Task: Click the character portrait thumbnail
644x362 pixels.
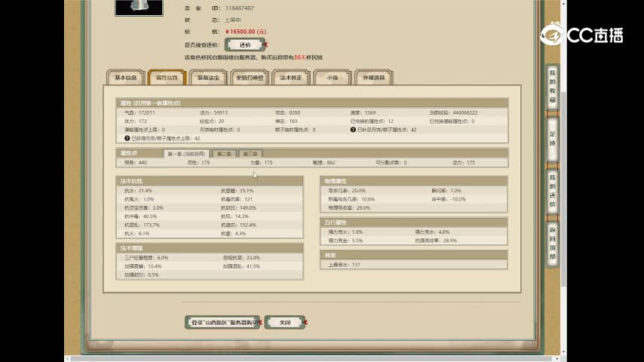Action: click(x=139, y=8)
